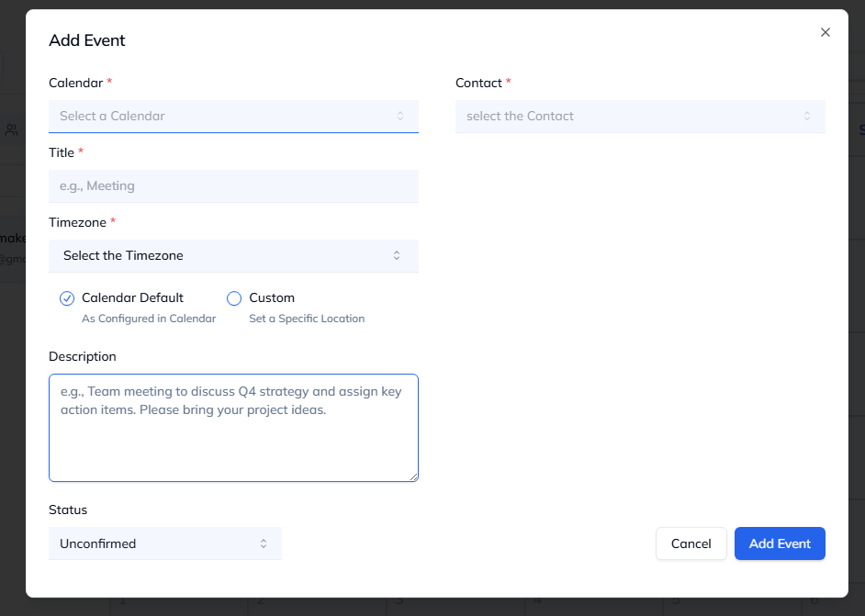Click the 'Set a Specific Location' caption
The height and width of the screenshot is (616, 865).
point(307,319)
